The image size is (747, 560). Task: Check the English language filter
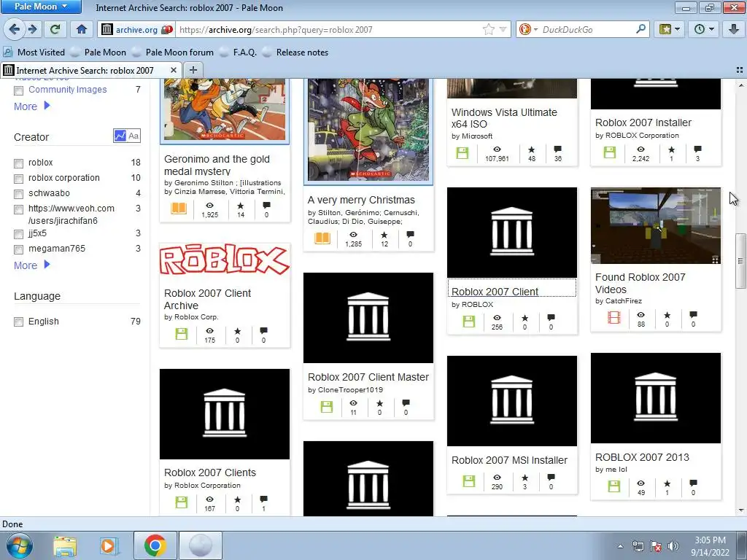point(18,322)
